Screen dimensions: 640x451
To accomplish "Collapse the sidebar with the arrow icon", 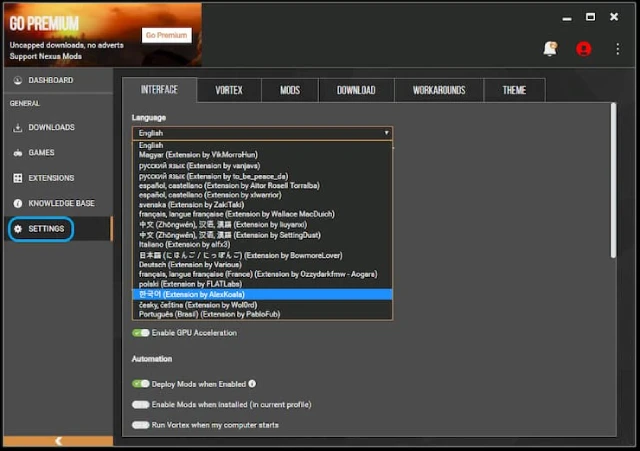I will tap(58, 441).
